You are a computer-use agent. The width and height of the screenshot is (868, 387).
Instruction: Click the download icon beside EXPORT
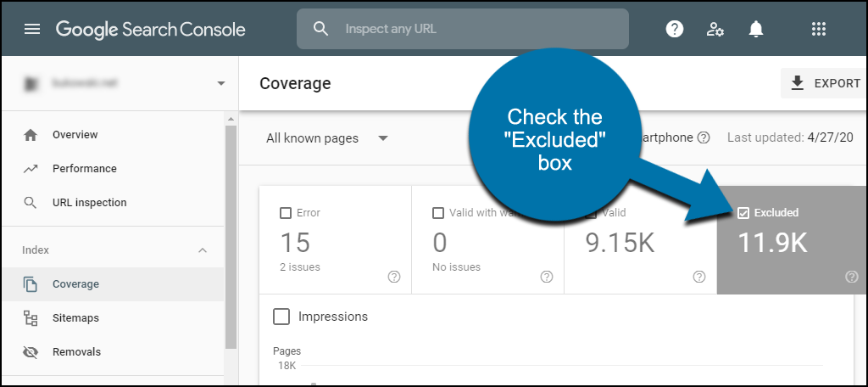pos(797,83)
